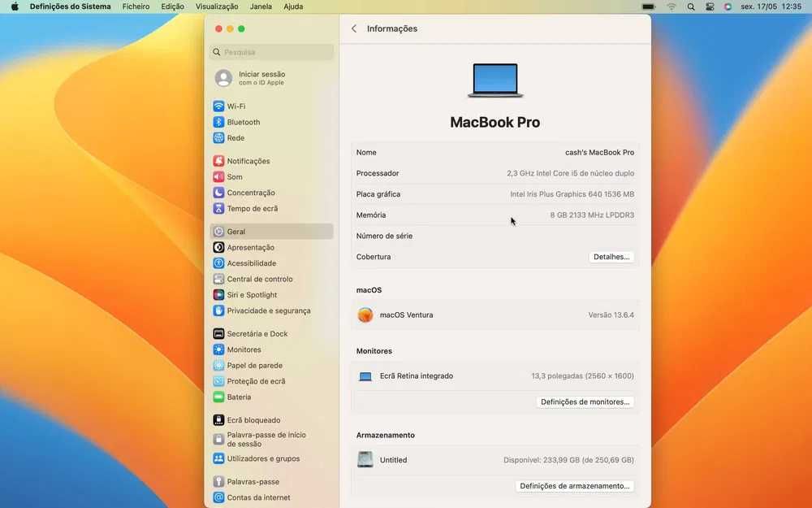This screenshot has width=812, height=508.
Task: Open the Edição menu
Action: click(172, 7)
